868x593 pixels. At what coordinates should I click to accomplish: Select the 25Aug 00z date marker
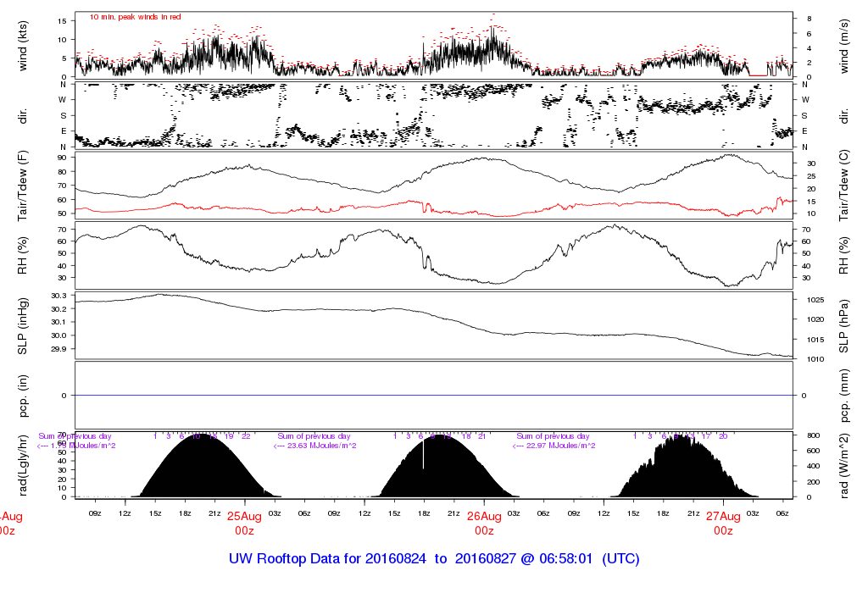[x=244, y=523]
